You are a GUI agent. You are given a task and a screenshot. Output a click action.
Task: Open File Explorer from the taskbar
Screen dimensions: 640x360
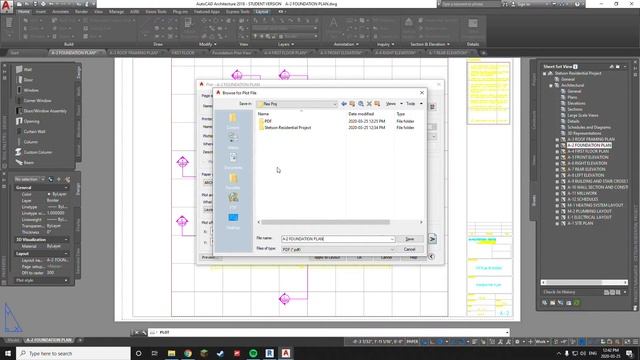[171, 353]
